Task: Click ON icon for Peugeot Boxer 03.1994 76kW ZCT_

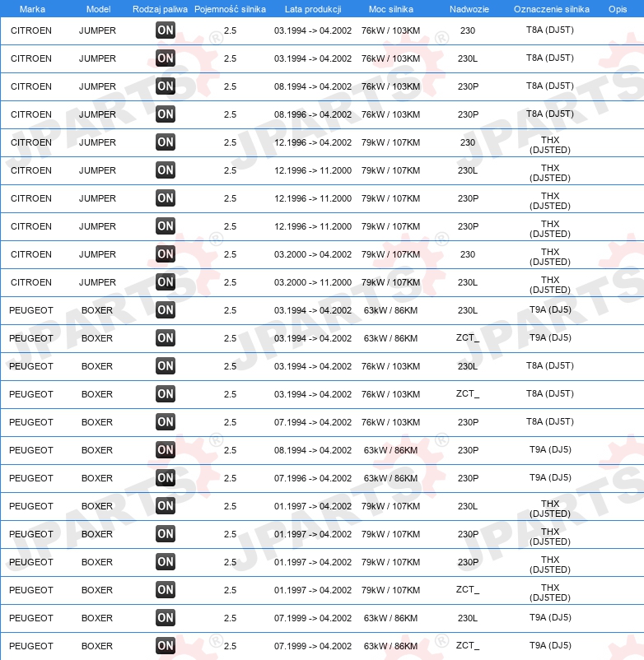Action: (165, 394)
